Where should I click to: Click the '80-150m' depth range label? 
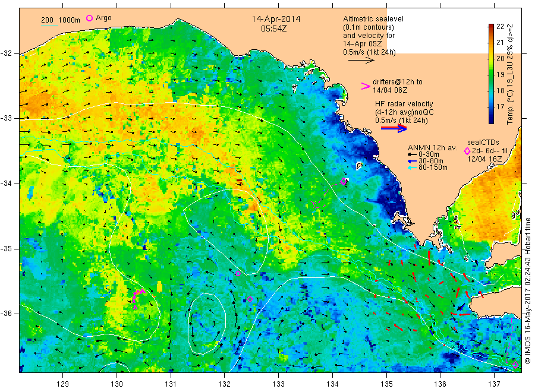click(x=433, y=167)
